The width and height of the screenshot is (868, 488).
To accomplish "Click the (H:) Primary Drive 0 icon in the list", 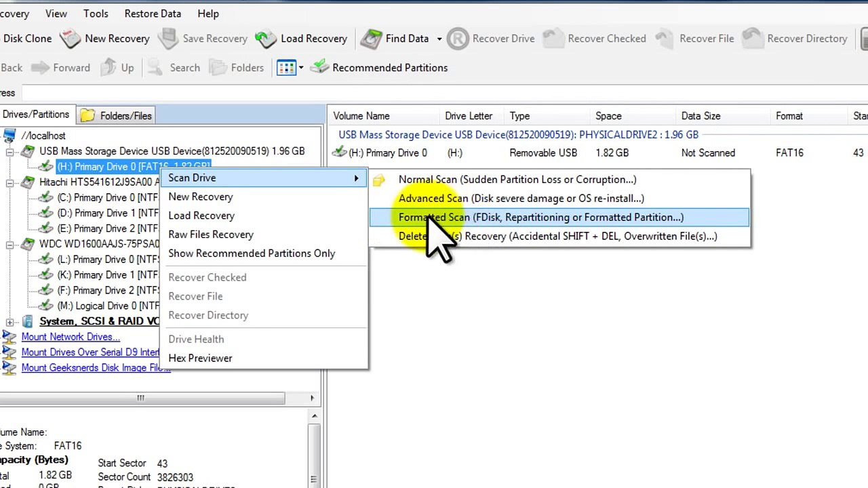I will click(339, 153).
